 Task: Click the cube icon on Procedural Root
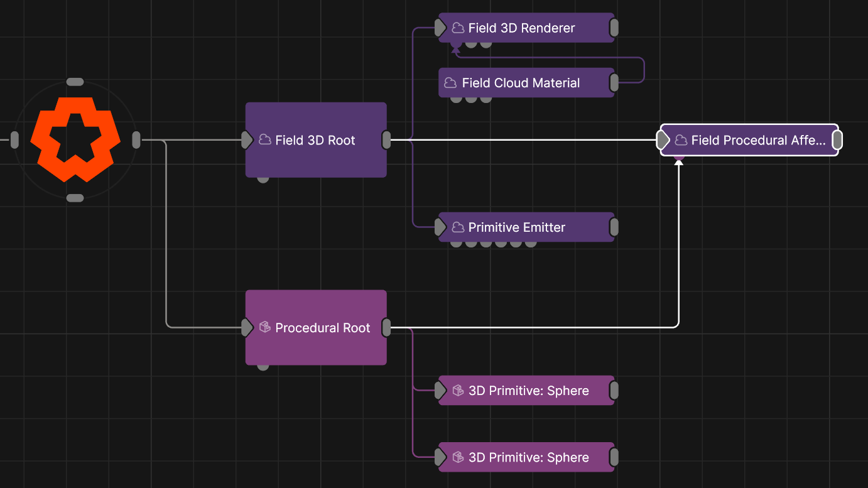point(265,327)
